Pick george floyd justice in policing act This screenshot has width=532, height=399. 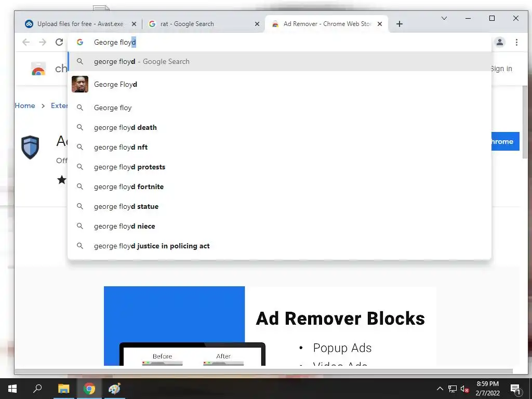(x=279, y=246)
